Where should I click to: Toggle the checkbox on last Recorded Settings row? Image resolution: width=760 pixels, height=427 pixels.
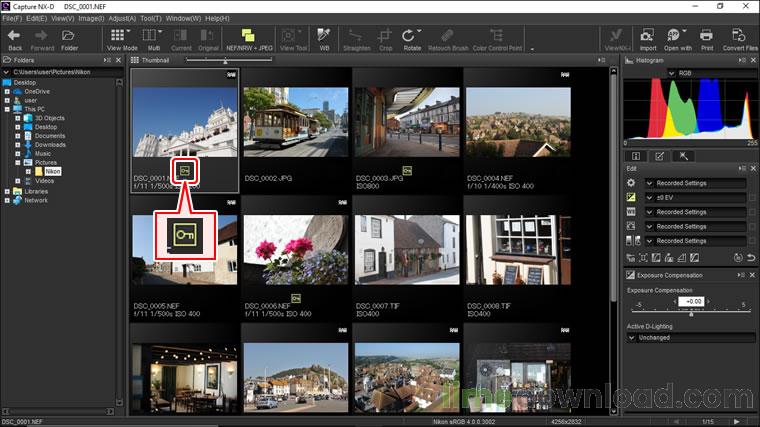point(752,240)
